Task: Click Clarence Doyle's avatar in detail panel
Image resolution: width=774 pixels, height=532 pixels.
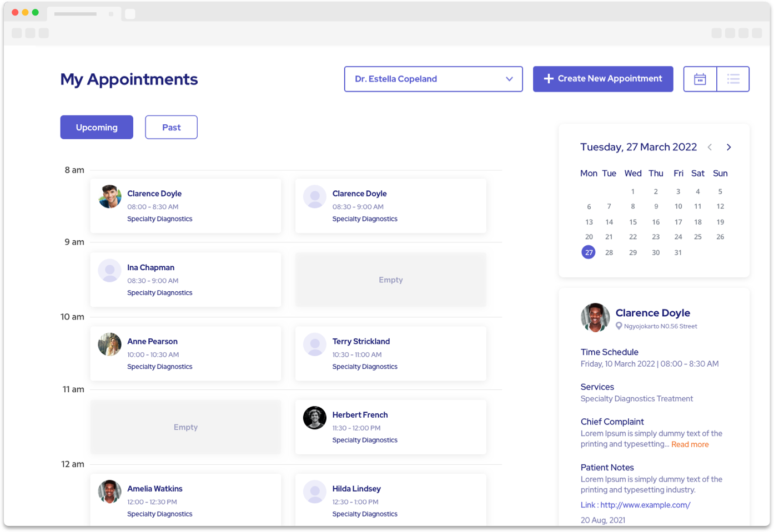Action: (x=595, y=317)
